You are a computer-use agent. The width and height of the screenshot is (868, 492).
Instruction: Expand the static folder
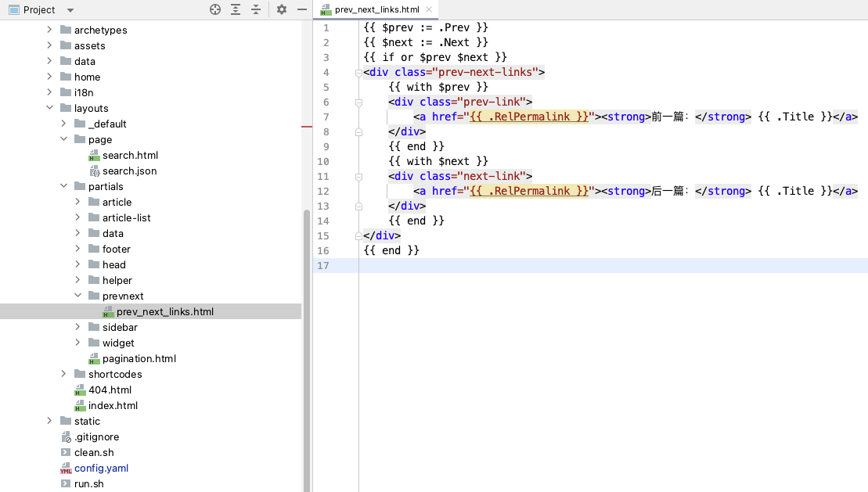49,421
